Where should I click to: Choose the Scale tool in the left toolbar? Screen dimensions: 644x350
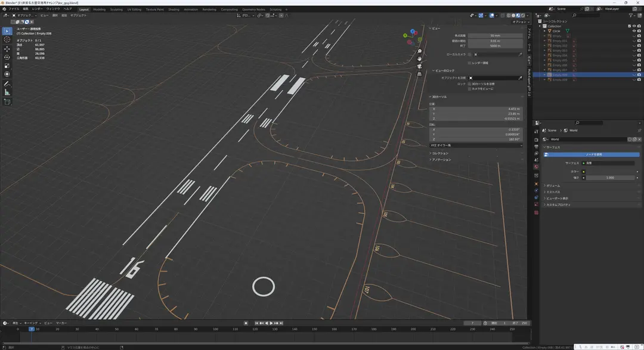pos(7,66)
